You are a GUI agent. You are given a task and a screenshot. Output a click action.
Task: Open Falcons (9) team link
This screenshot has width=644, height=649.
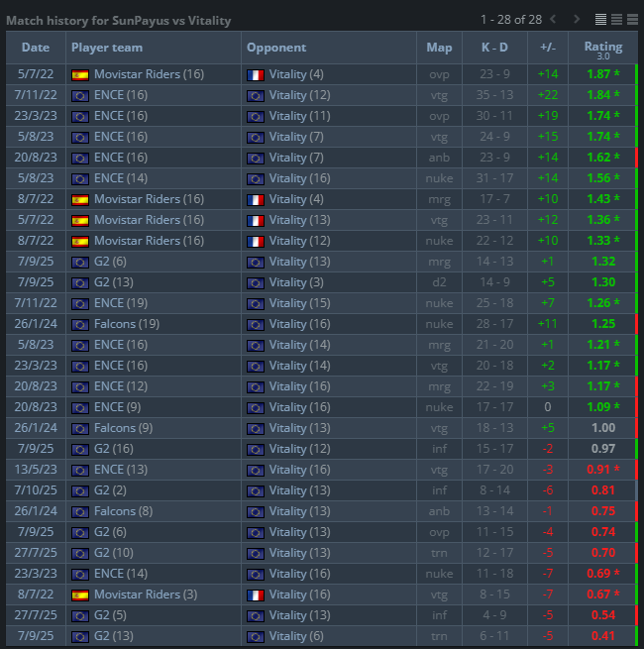tap(123, 428)
